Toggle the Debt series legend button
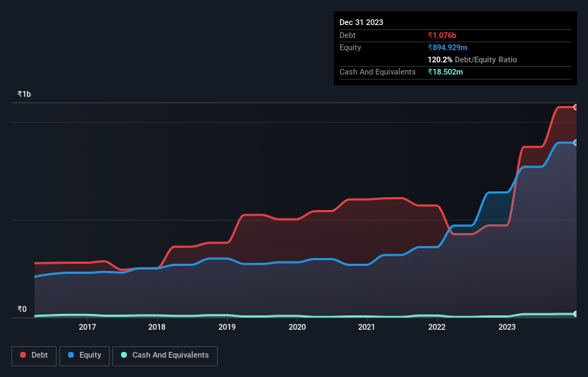This screenshot has height=377, width=588. (x=34, y=355)
